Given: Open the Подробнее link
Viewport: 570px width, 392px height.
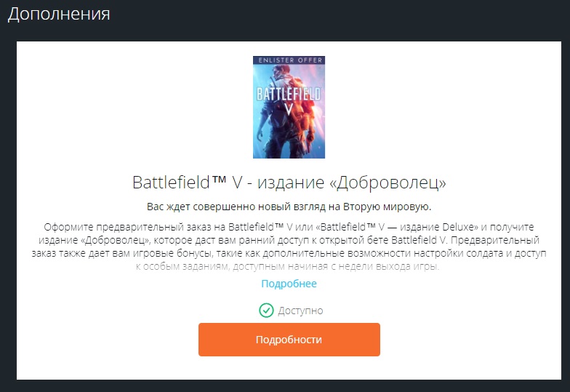Looking at the screenshot, I should [289, 284].
